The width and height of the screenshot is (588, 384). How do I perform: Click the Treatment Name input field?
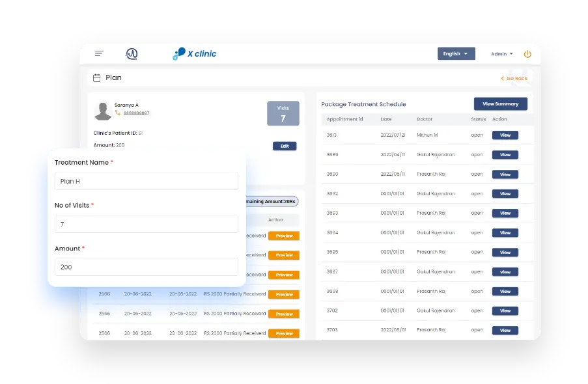coord(146,182)
